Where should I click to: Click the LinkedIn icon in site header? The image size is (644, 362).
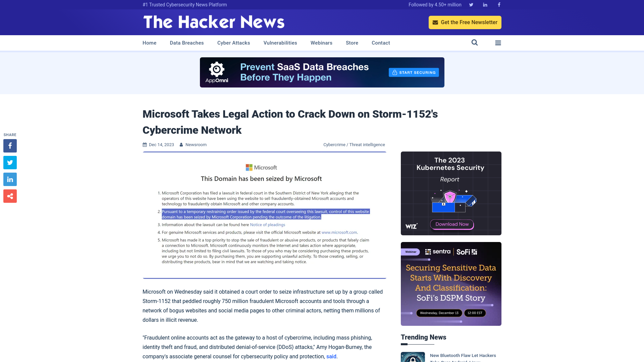click(x=485, y=4)
